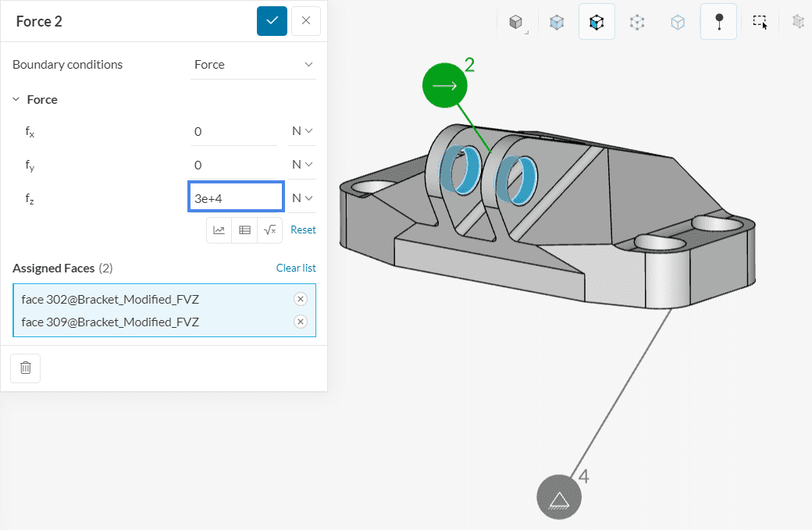This screenshot has height=530, width=812.
Task: Open the Boundary conditions type dropdown
Action: click(254, 65)
